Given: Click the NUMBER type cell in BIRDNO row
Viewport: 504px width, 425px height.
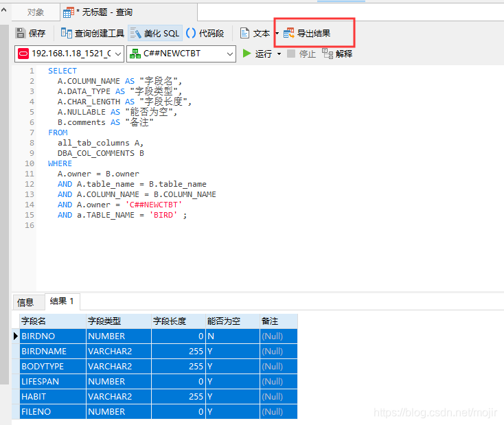Looking at the screenshot, I should click(x=119, y=336).
